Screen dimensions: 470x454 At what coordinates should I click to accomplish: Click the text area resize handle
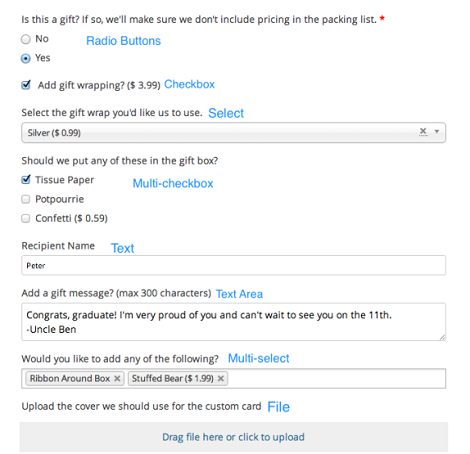[442, 337]
